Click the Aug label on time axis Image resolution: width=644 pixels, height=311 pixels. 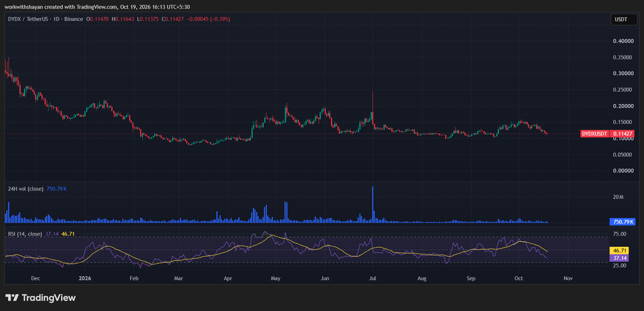(x=422, y=278)
